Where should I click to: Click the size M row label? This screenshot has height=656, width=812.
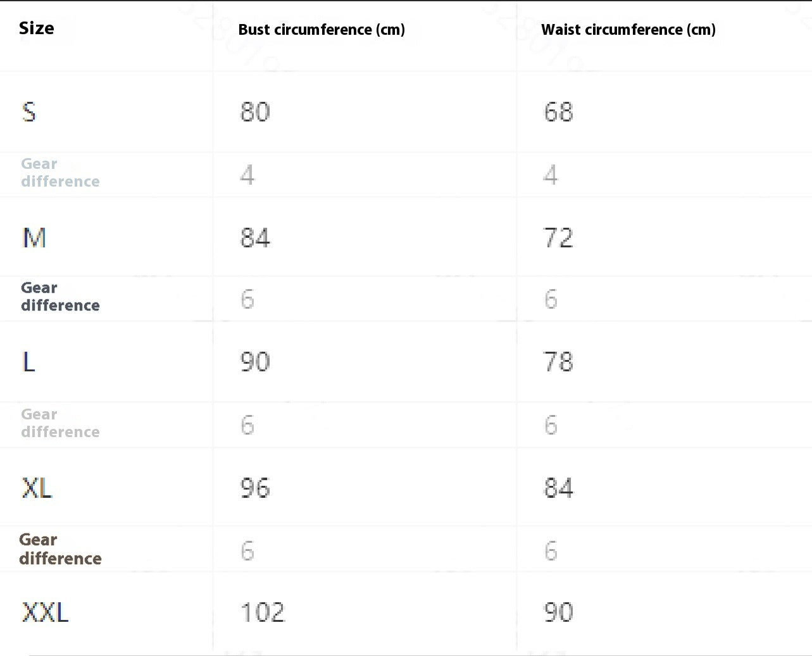point(34,238)
